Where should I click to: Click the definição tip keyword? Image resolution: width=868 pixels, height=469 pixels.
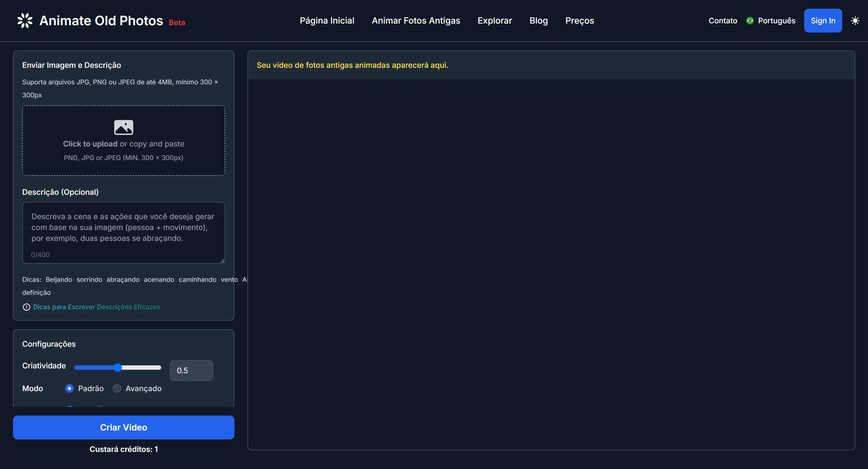(36, 293)
